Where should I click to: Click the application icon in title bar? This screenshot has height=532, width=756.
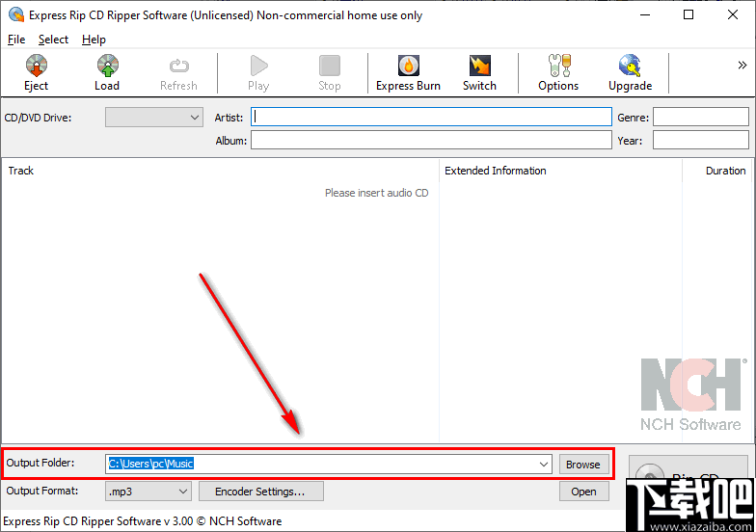[15, 15]
